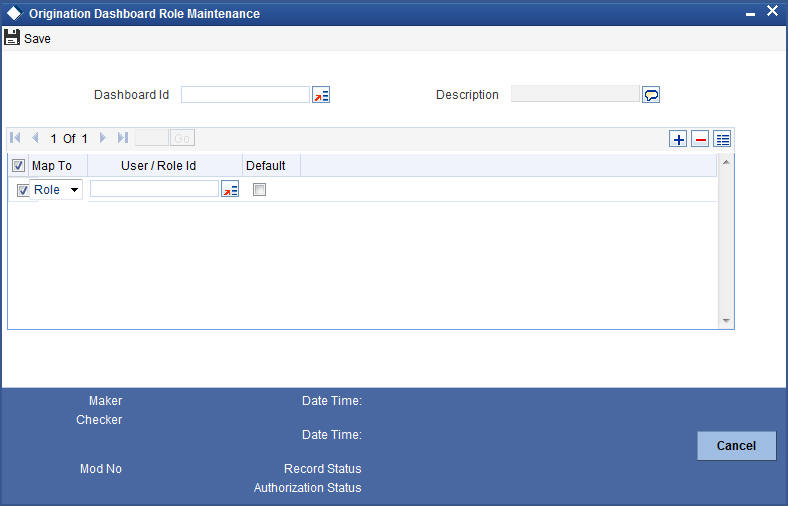
Task: Click the page number jump field
Action: tap(152, 138)
